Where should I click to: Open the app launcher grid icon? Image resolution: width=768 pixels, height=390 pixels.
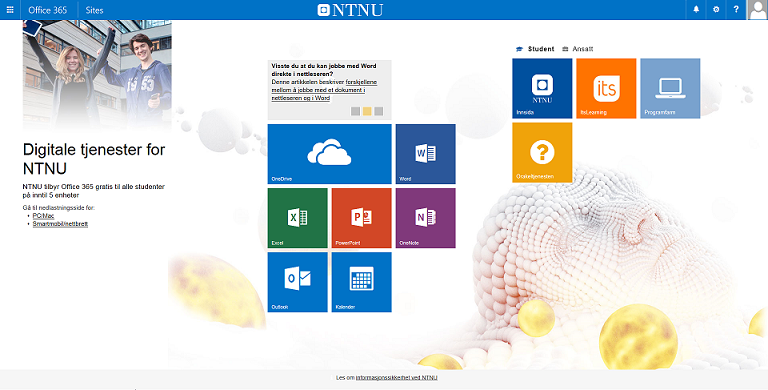click(x=10, y=10)
